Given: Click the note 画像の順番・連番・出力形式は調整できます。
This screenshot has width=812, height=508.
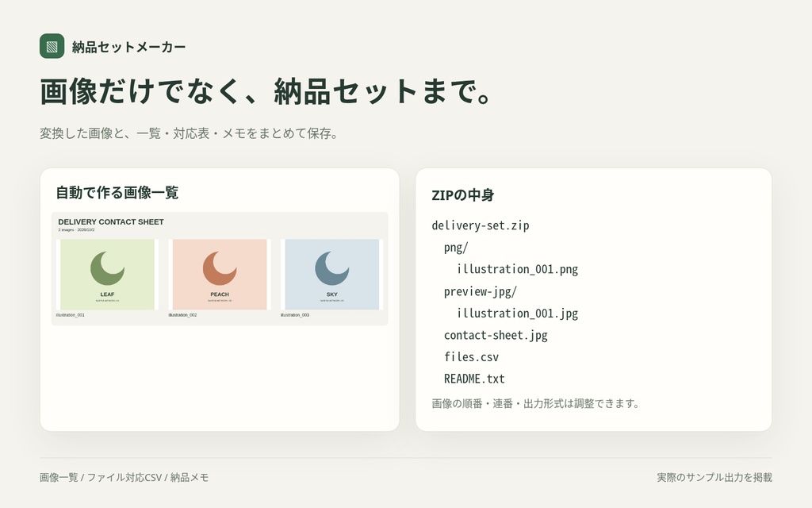Looking at the screenshot, I should coord(535,403).
